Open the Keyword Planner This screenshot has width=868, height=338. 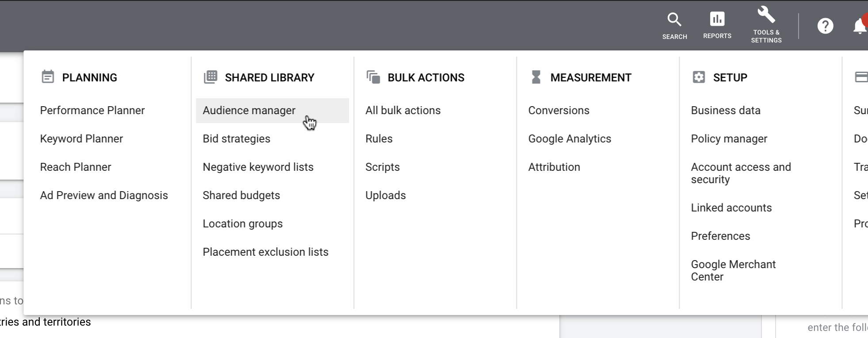pyautogui.click(x=81, y=138)
